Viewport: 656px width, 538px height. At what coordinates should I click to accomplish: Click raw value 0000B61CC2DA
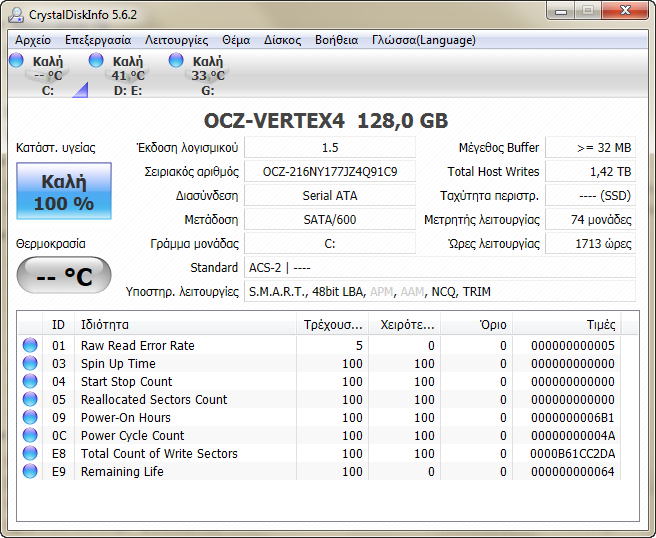click(572, 453)
